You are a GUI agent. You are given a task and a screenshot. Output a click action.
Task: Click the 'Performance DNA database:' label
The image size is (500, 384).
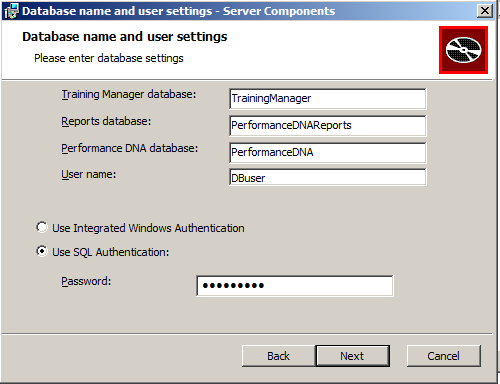[x=129, y=148]
